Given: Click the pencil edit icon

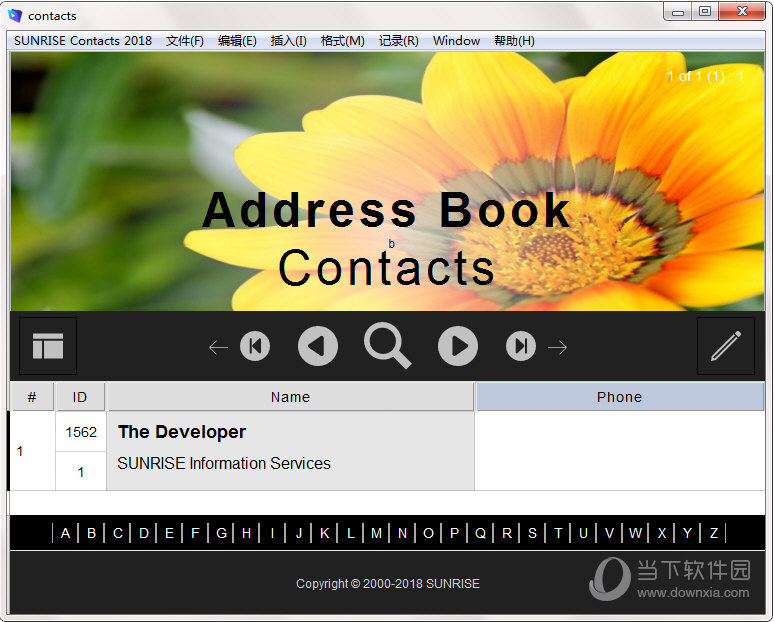Looking at the screenshot, I should pos(726,346).
